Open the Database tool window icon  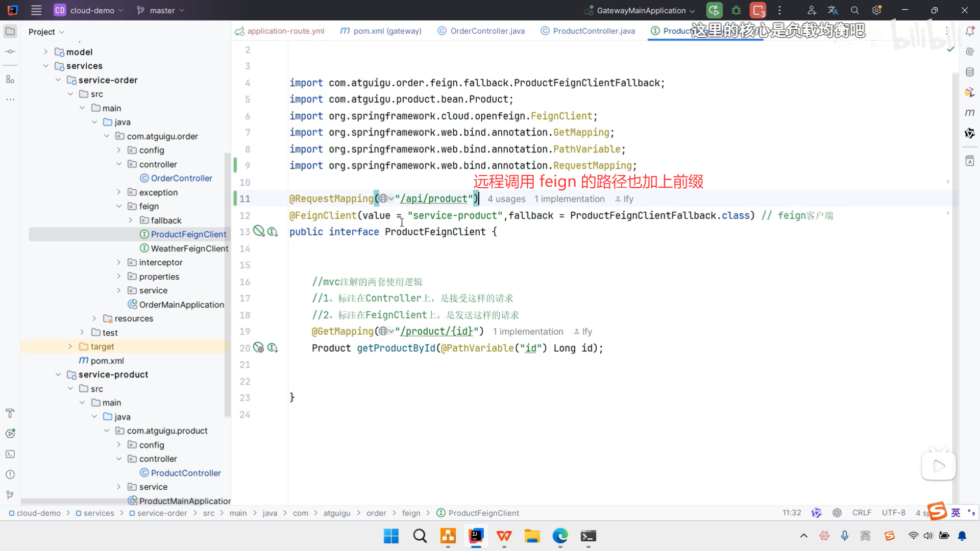pyautogui.click(x=970, y=72)
